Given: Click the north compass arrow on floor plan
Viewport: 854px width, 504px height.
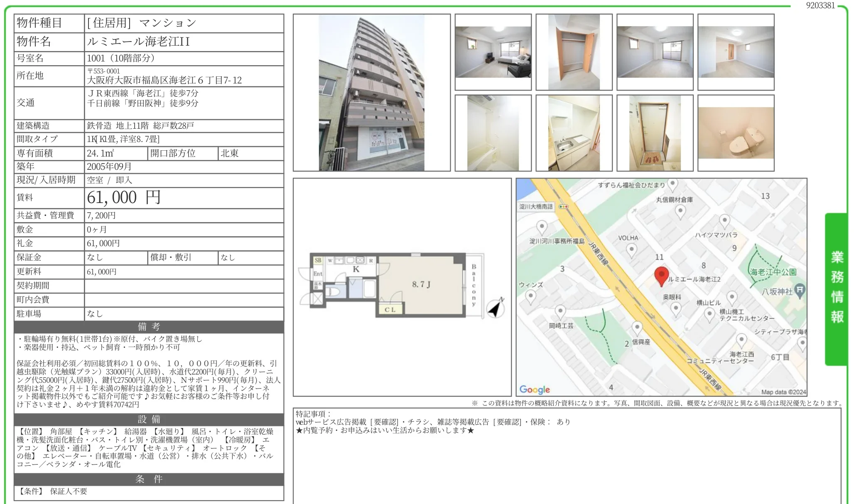Looking at the screenshot, I should coord(496,308).
